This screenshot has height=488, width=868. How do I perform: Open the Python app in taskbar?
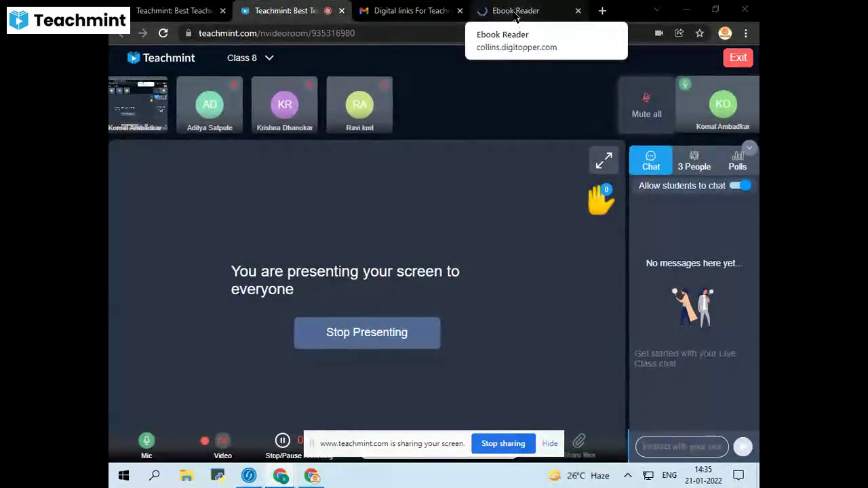click(x=217, y=476)
